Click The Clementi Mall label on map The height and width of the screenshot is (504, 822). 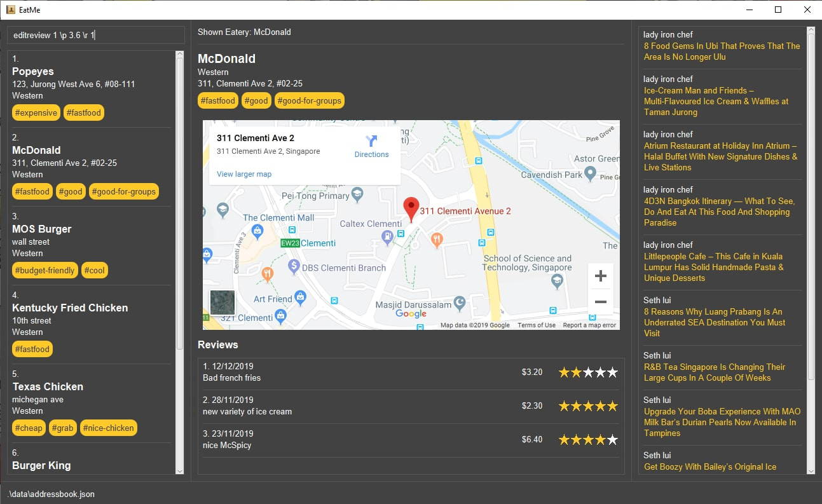coord(278,218)
